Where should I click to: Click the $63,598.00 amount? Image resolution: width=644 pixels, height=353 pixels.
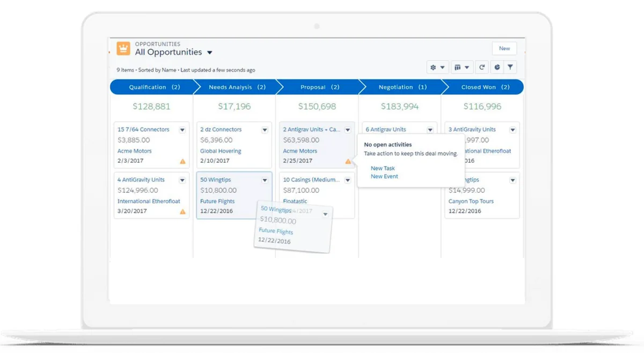[301, 140]
